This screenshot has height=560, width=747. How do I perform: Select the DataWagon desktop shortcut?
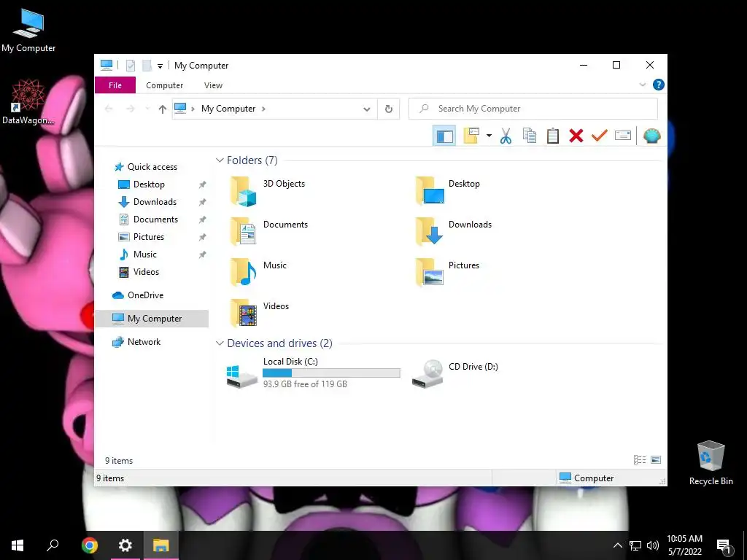[x=28, y=102]
